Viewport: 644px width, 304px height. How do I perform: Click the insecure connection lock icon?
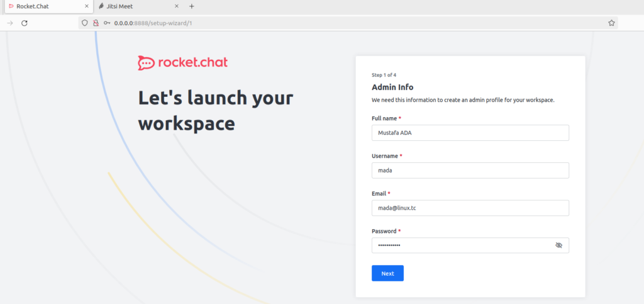(x=96, y=23)
